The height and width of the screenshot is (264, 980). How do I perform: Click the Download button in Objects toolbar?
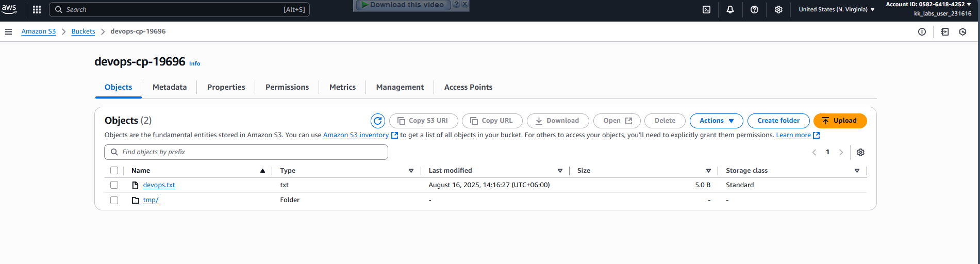pos(557,121)
